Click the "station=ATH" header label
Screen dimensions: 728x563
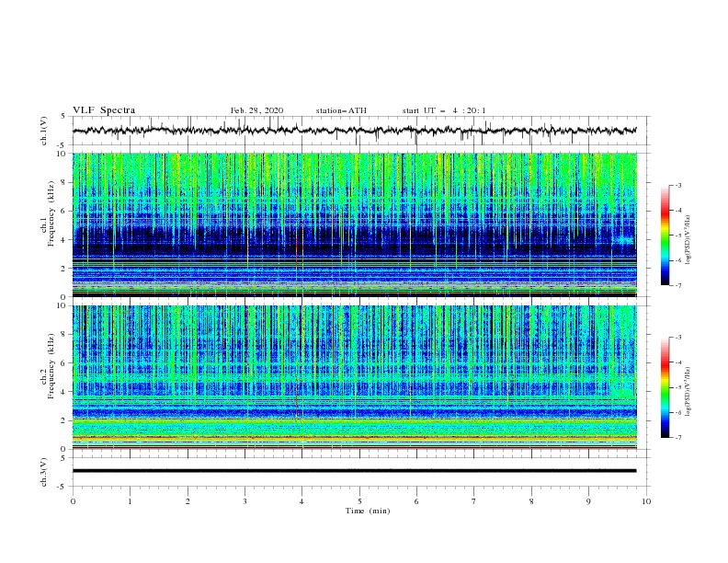pyautogui.click(x=341, y=110)
